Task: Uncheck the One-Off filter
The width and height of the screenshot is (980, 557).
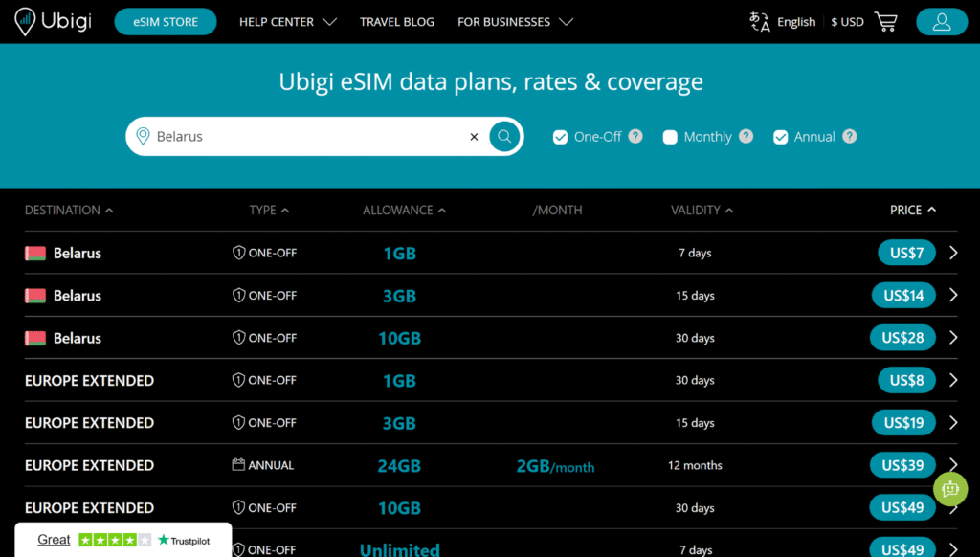Action: 560,137
